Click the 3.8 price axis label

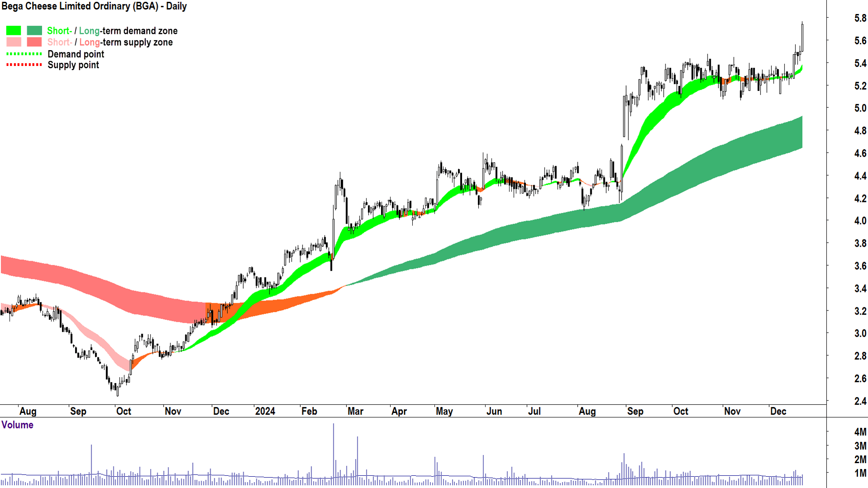coord(860,244)
